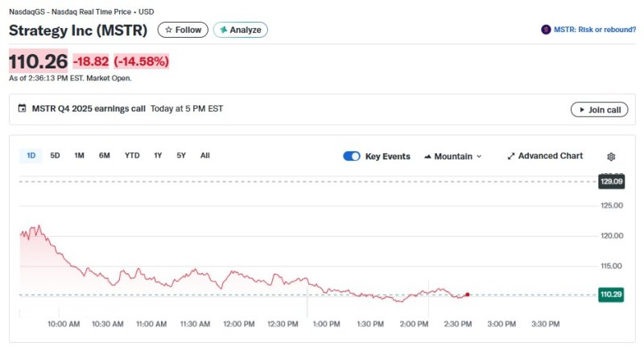Click the Analyze button
The image size is (644, 351).
(240, 30)
